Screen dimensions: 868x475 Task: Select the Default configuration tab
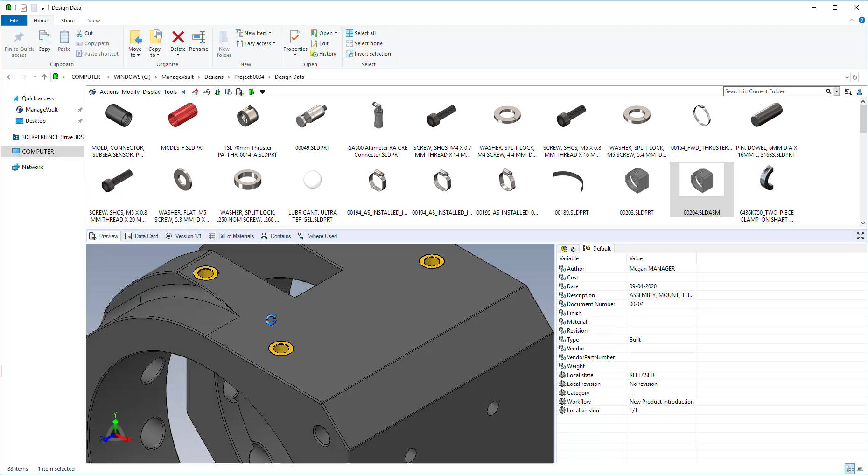[597, 249]
